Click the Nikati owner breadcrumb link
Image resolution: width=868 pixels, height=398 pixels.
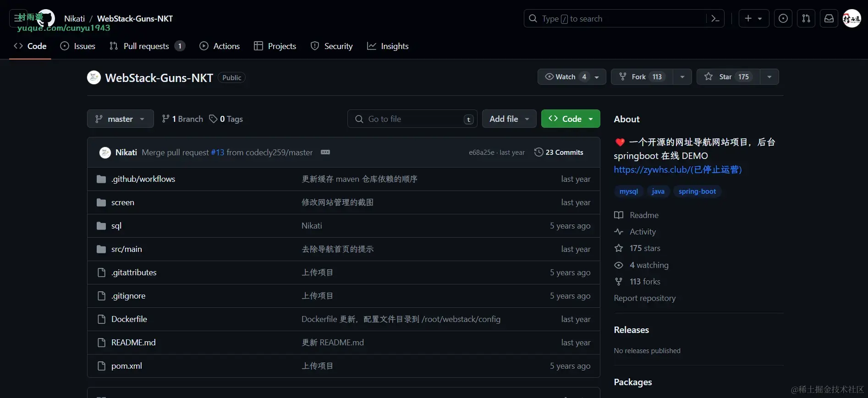click(75, 19)
